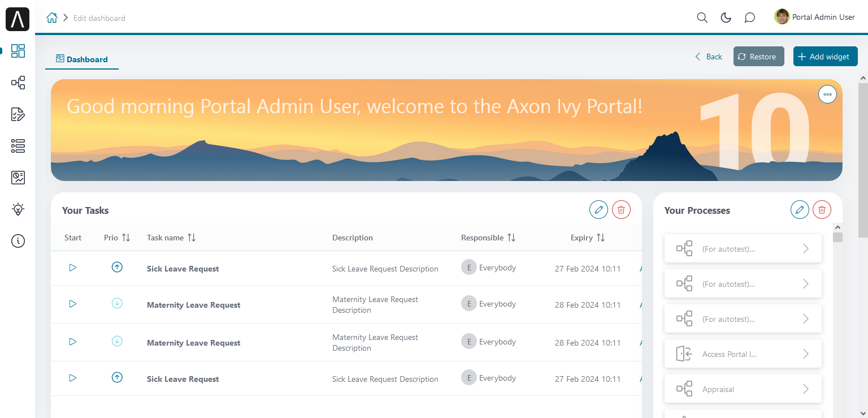The height and width of the screenshot is (418, 868).
Task: Click low priority icon of first Maternity row
Action: click(x=117, y=303)
